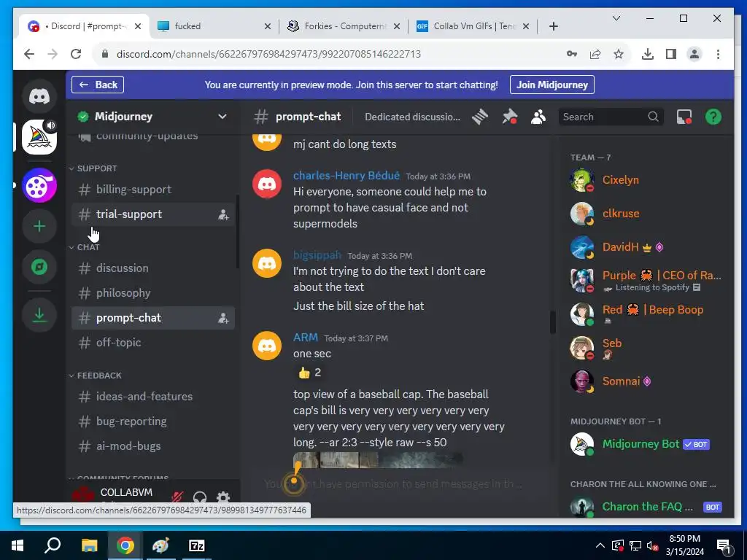
Task: Click Join Midjourney button
Action: [x=551, y=85]
